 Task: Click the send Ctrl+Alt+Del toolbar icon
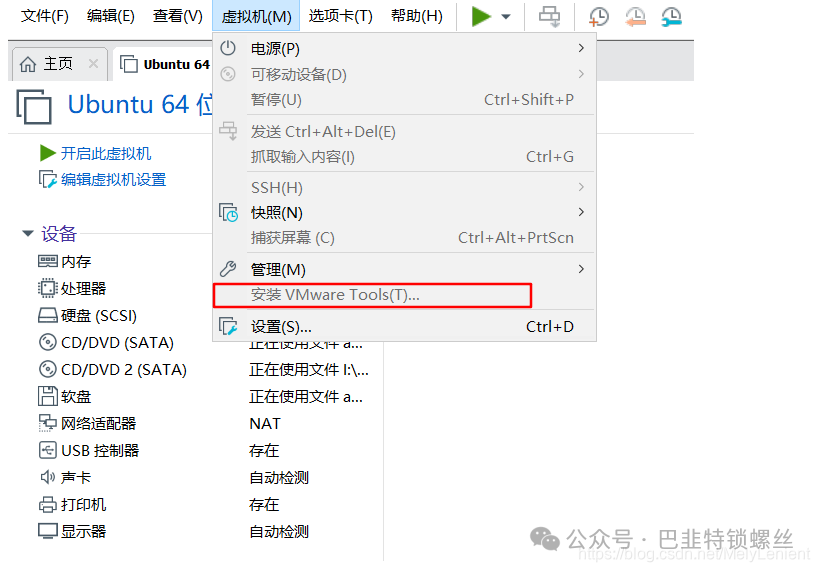click(550, 17)
